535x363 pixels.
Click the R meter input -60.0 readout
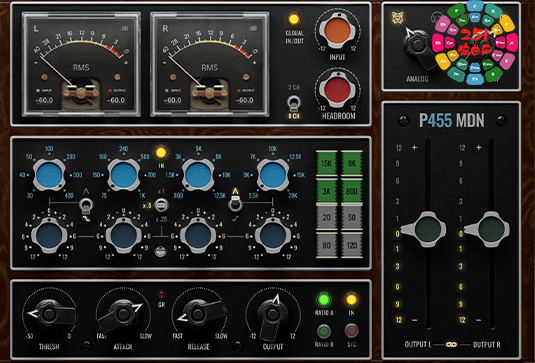click(x=173, y=100)
